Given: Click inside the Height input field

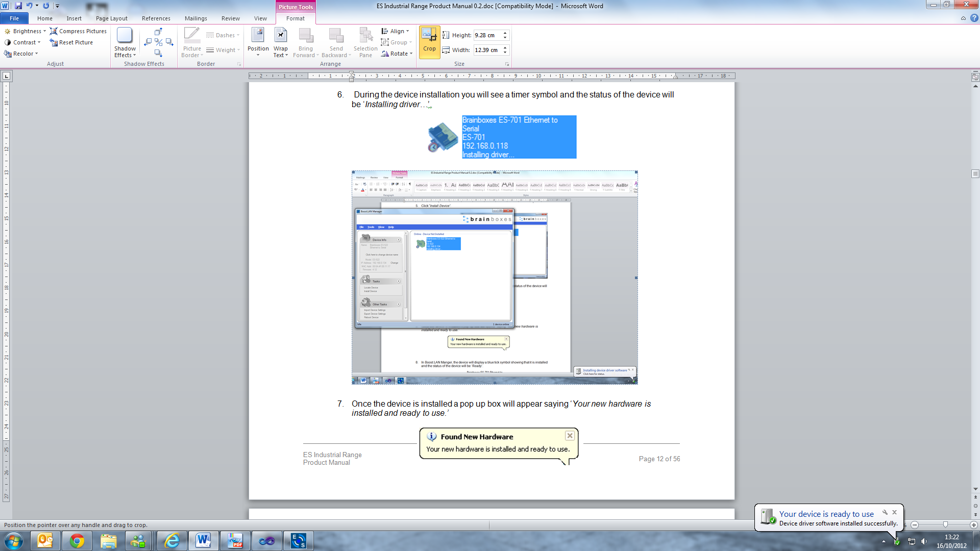Looking at the screenshot, I should (486, 35).
